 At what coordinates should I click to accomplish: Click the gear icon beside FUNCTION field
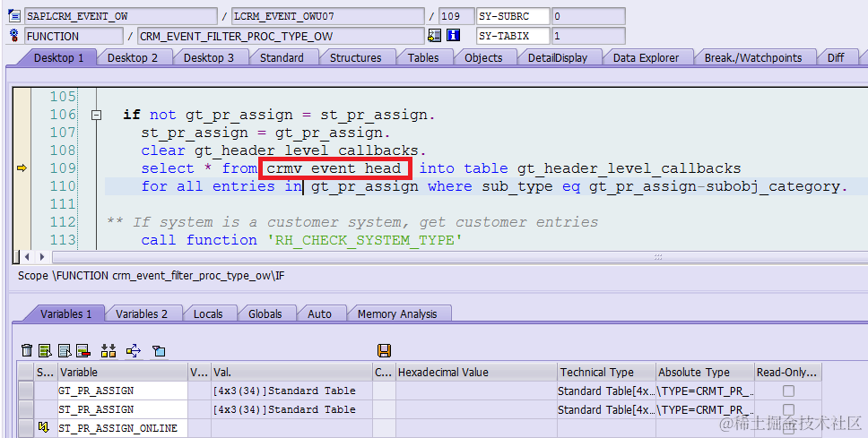[x=14, y=36]
